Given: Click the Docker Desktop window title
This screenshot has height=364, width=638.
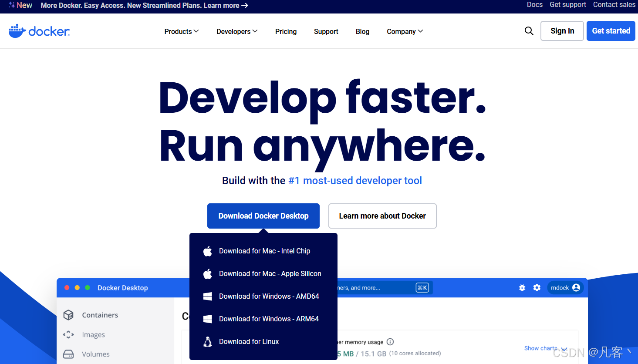Looking at the screenshot, I should [123, 288].
